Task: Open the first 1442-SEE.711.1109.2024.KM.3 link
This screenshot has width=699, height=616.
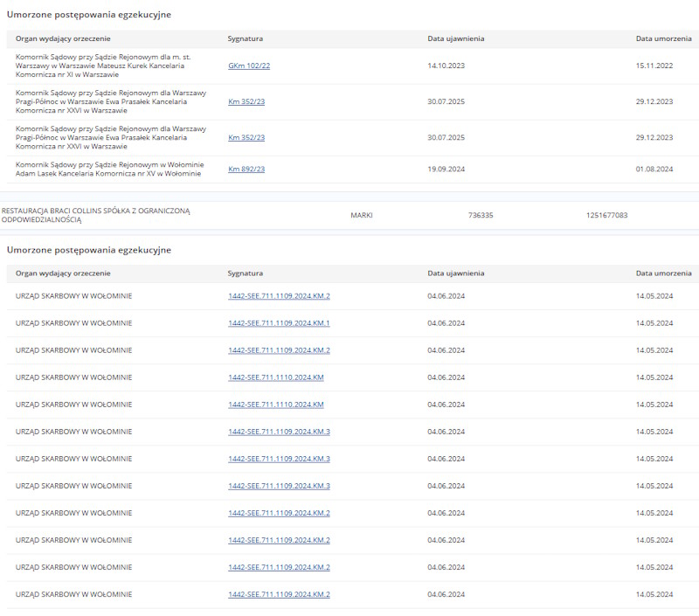Action: (x=279, y=432)
